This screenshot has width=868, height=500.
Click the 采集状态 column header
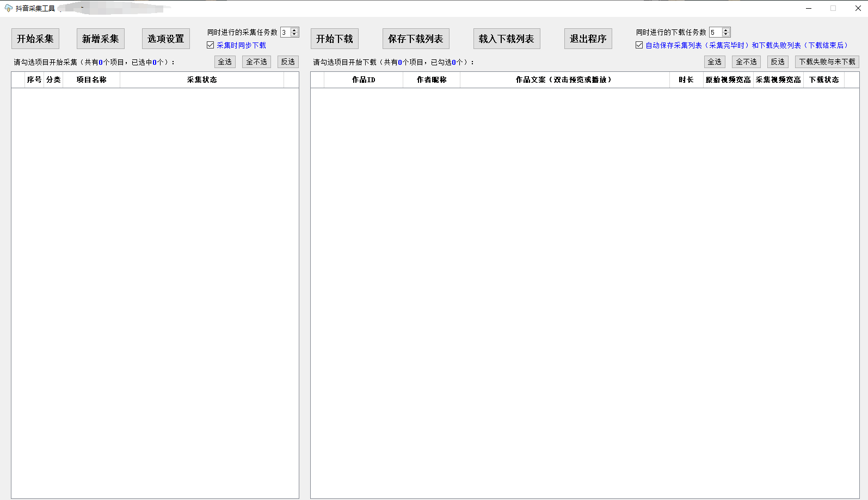(x=202, y=80)
